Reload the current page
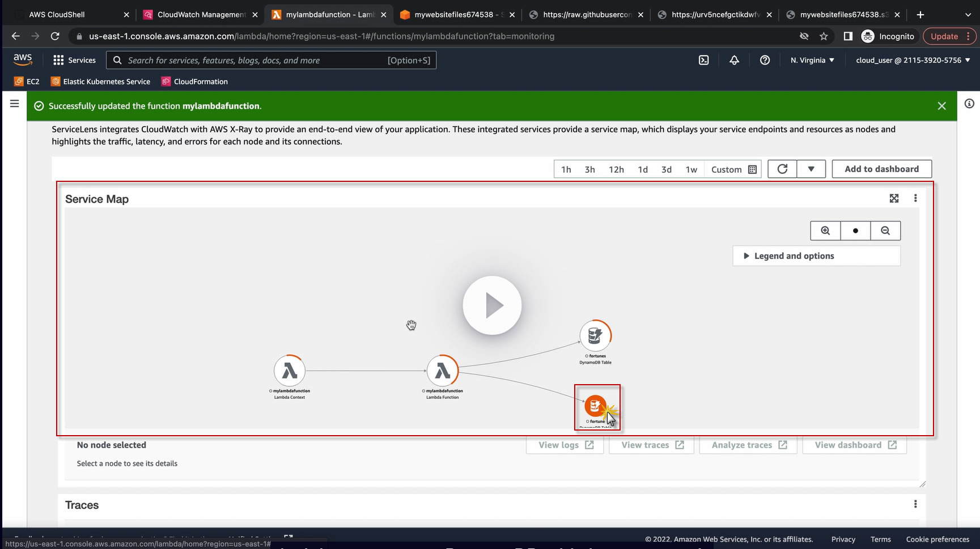980x549 pixels. [55, 36]
